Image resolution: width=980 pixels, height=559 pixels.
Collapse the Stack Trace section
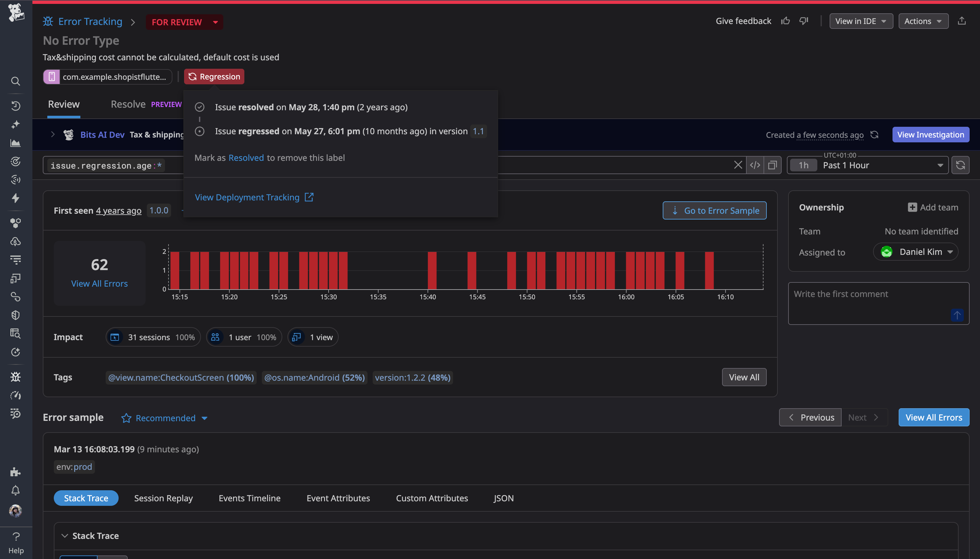[65, 536]
